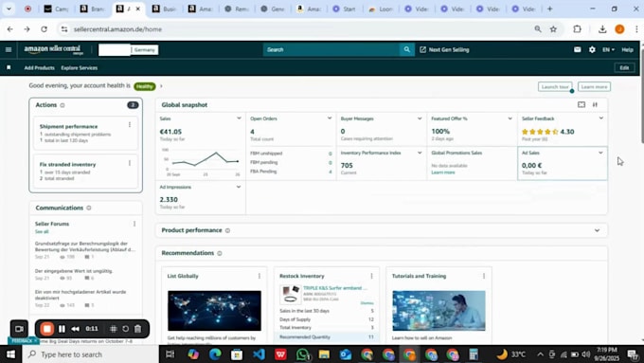Focus the Seller Central Search field

(331, 49)
